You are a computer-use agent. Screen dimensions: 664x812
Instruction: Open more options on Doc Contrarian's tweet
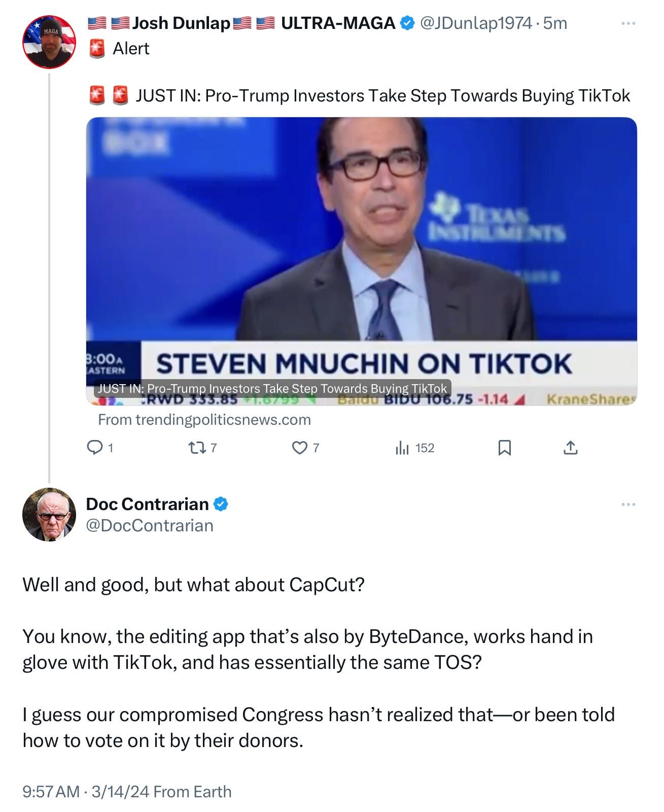628,504
